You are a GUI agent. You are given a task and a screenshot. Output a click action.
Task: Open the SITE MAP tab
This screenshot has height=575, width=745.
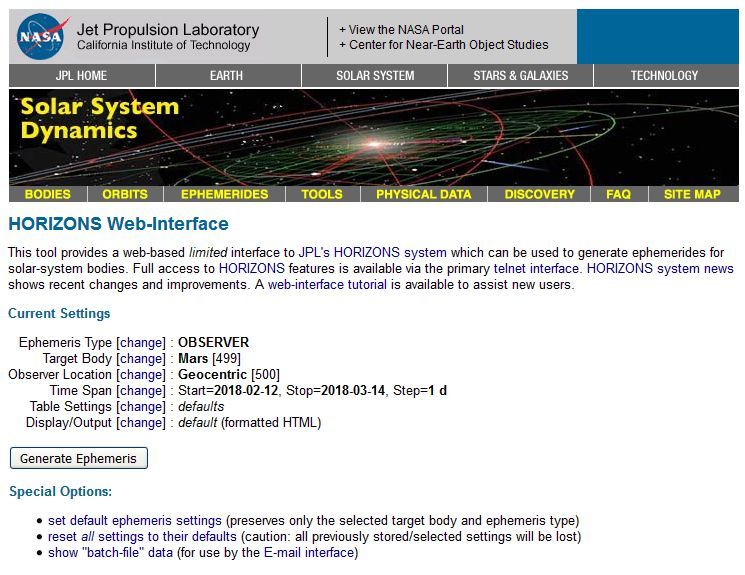(692, 194)
